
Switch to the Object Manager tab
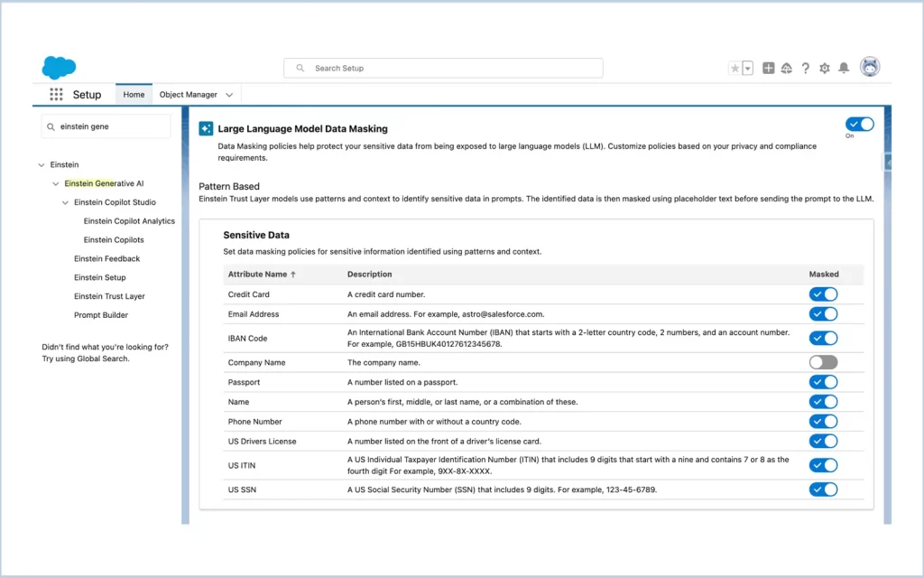pos(188,94)
